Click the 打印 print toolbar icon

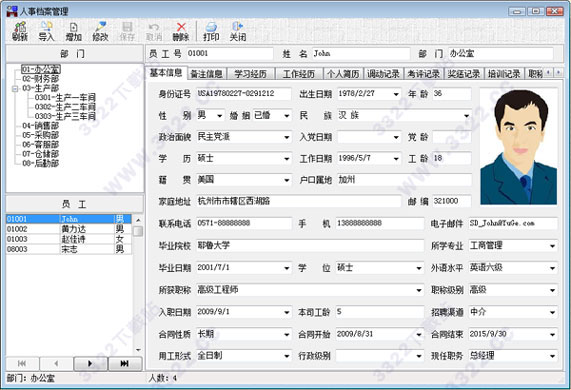(x=211, y=31)
